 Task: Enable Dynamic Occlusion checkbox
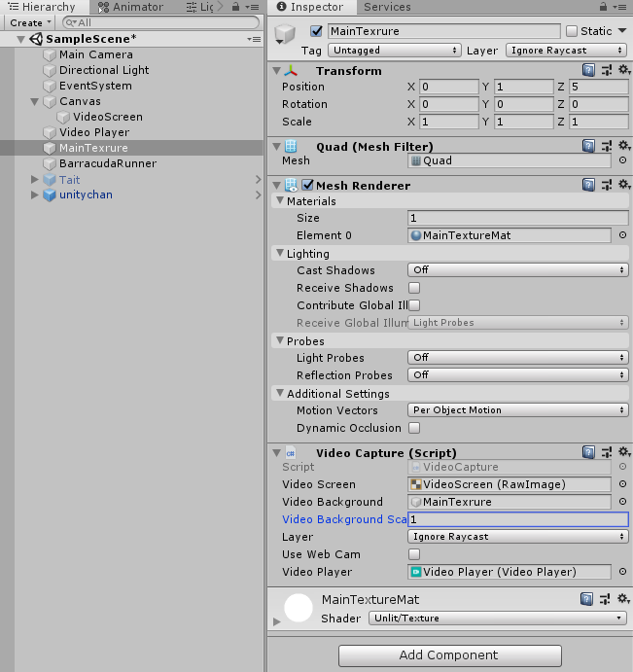click(x=414, y=428)
